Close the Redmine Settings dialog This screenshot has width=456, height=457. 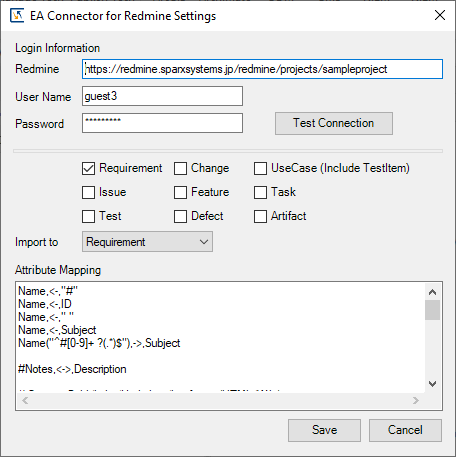440,15
